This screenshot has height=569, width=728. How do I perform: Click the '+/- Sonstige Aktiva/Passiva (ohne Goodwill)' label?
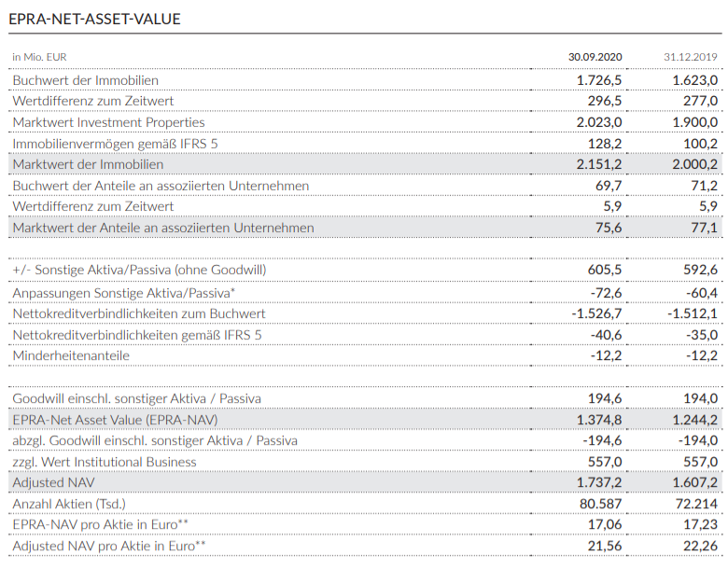click(139, 270)
